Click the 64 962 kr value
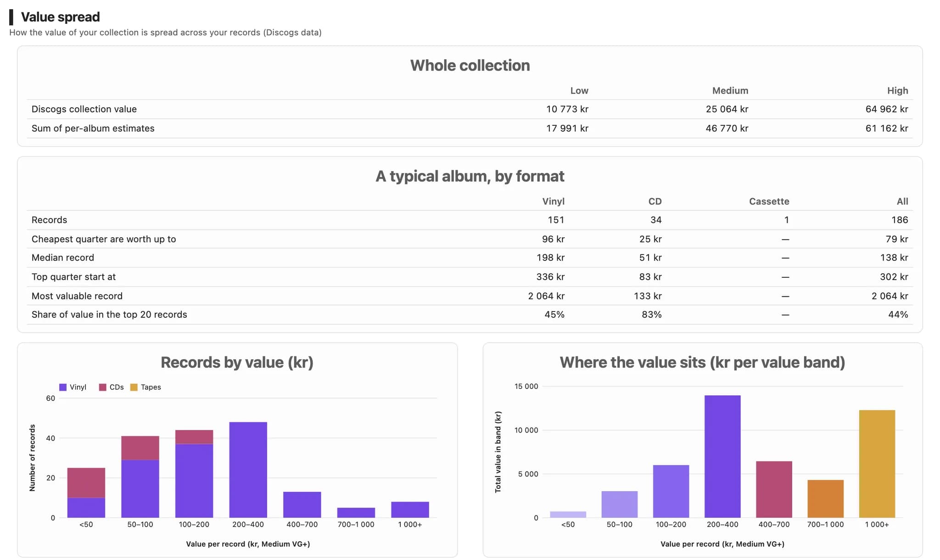This screenshot has width=940, height=560. pos(887,109)
